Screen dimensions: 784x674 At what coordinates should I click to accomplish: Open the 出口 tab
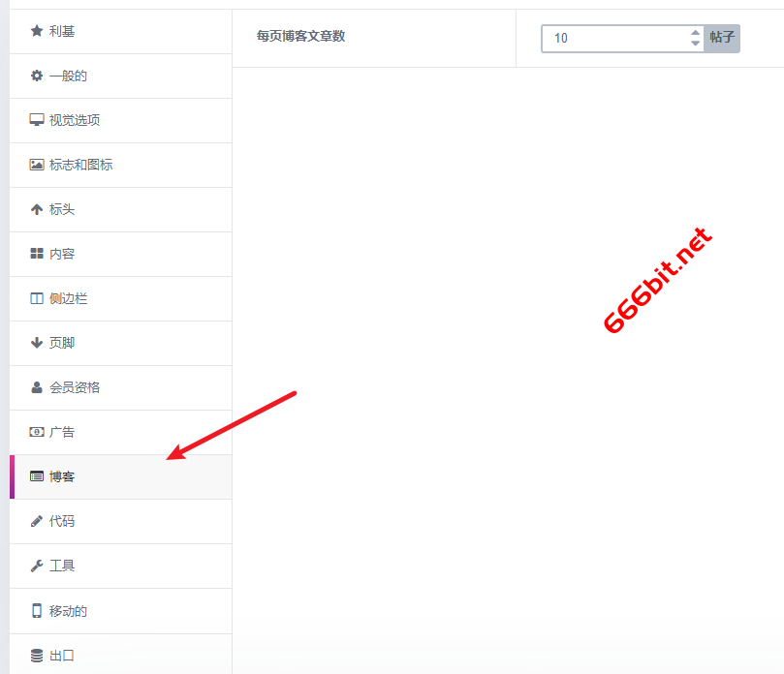[120, 654]
